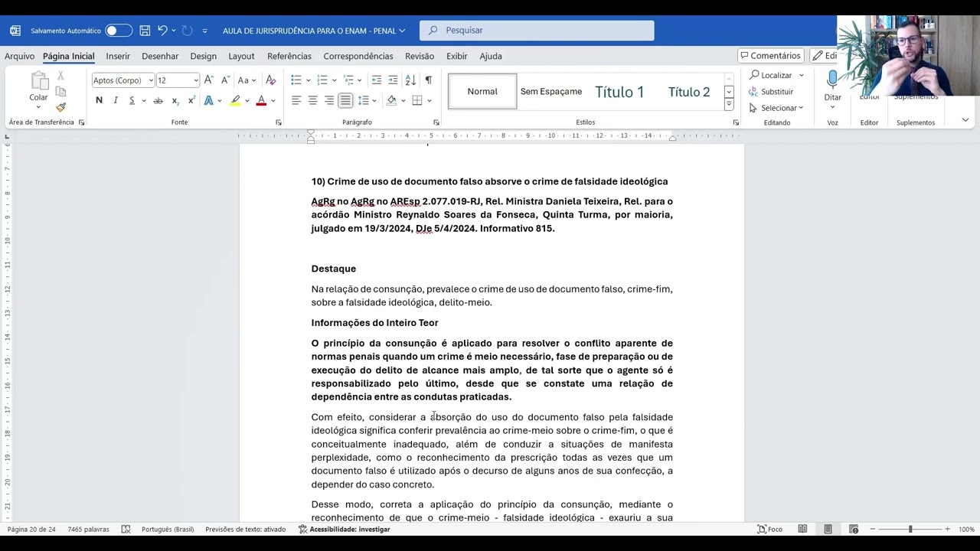
Task: Click Página 20 de 24 indicator
Action: click(x=31, y=530)
